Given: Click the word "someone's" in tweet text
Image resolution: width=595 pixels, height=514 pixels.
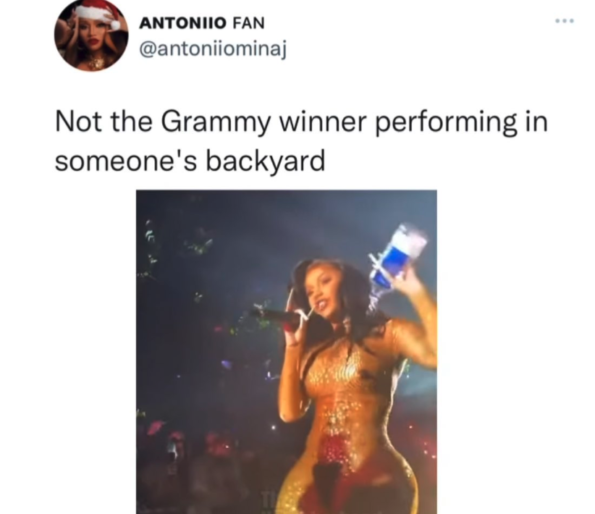Looking at the screenshot, I should [x=126, y=161].
